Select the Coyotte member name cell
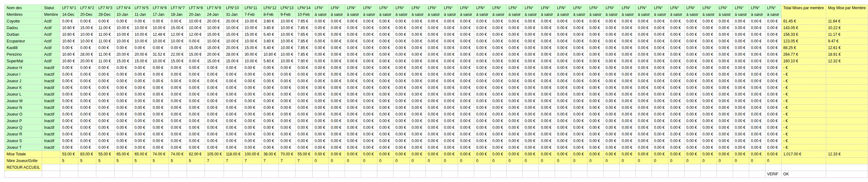This screenshot has height=182, width=868. (23, 21)
